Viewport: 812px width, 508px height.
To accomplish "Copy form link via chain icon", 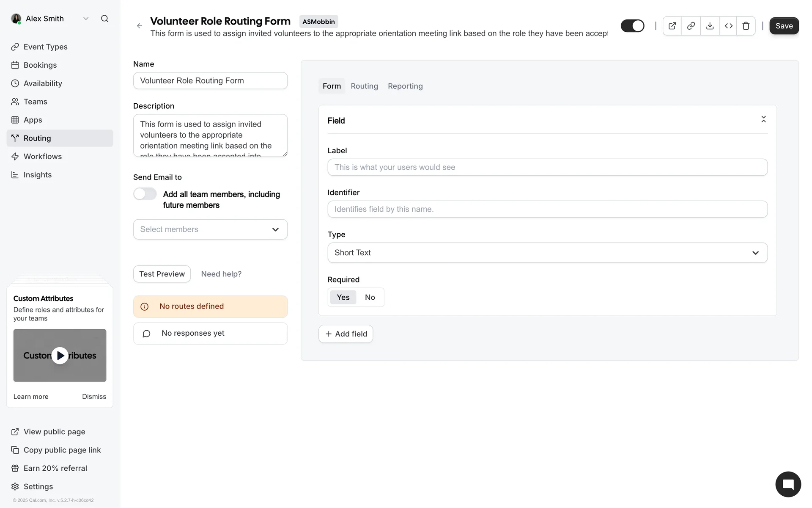I will coord(691,26).
